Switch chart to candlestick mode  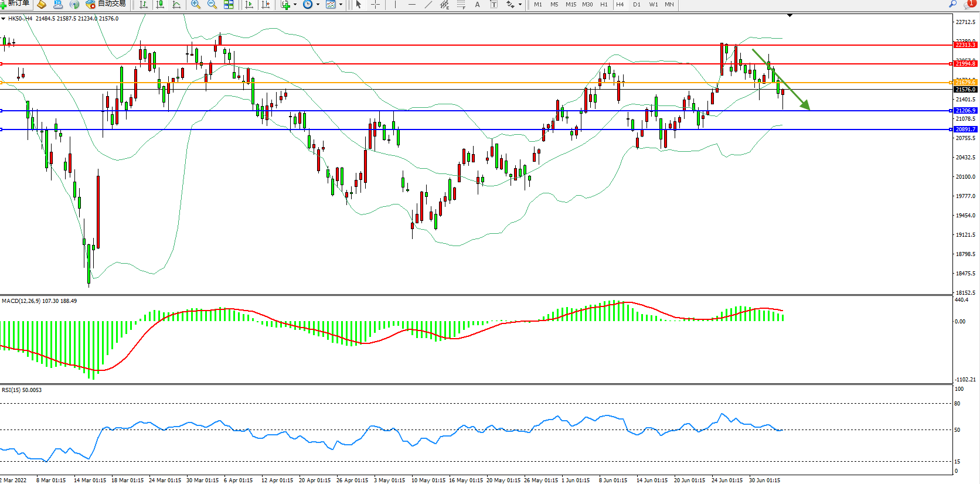pyautogui.click(x=160, y=4)
